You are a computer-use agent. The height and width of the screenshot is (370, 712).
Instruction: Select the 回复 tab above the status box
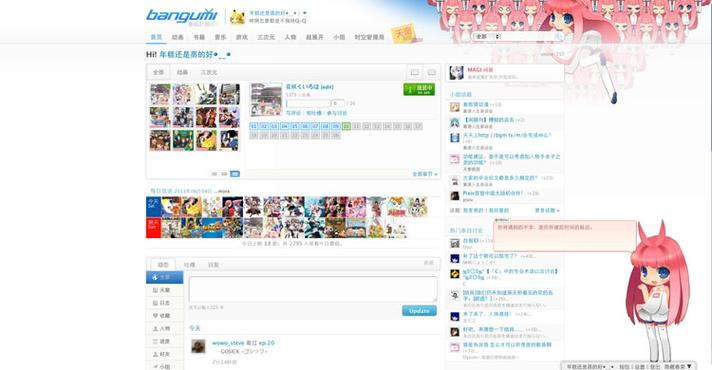213,265
